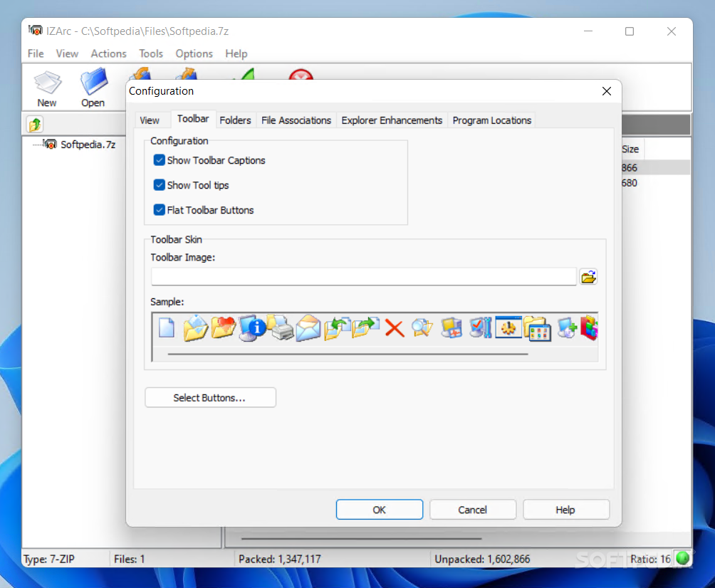Click 'Packed: 1,347,117' status text
Viewport: 715px width, 588px height.
click(x=280, y=559)
